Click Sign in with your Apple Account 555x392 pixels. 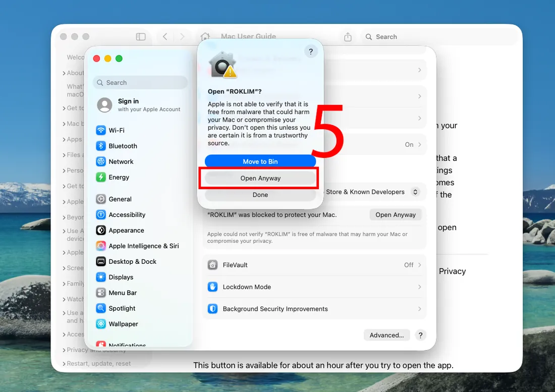point(139,105)
